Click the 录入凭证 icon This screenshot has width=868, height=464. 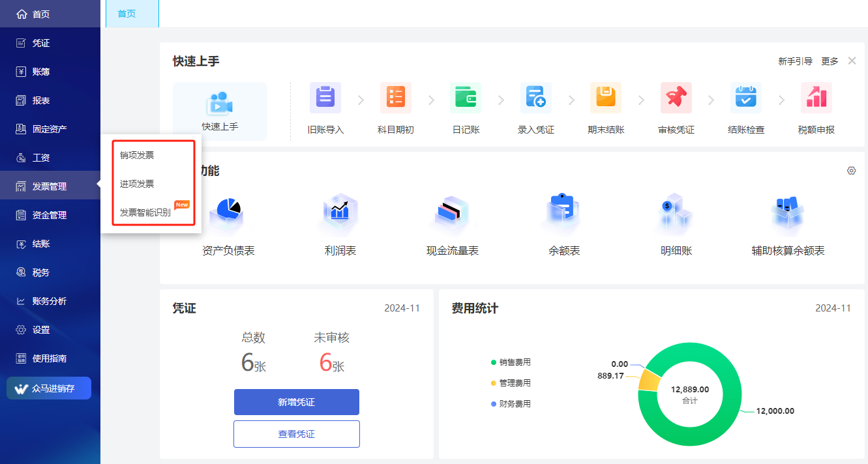click(x=536, y=98)
